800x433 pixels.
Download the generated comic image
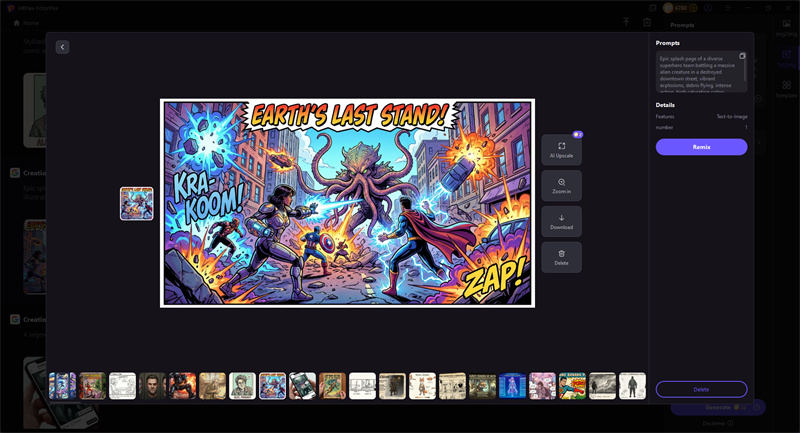(x=561, y=221)
